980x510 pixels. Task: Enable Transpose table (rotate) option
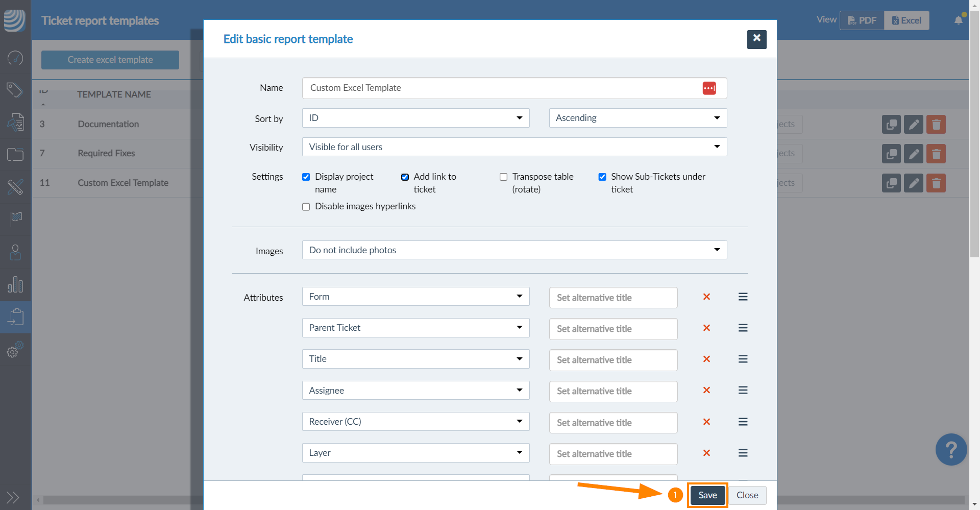504,177
